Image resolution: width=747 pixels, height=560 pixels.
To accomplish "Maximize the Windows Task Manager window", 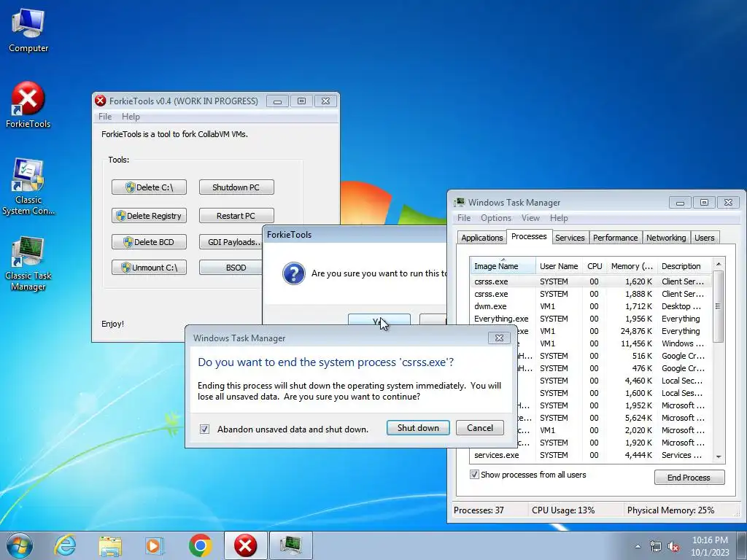I will pos(704,203).
